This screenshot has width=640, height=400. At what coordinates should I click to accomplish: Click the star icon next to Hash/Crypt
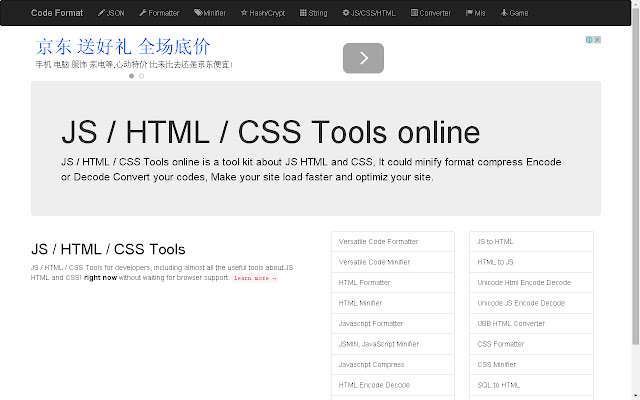coord(244,13)
